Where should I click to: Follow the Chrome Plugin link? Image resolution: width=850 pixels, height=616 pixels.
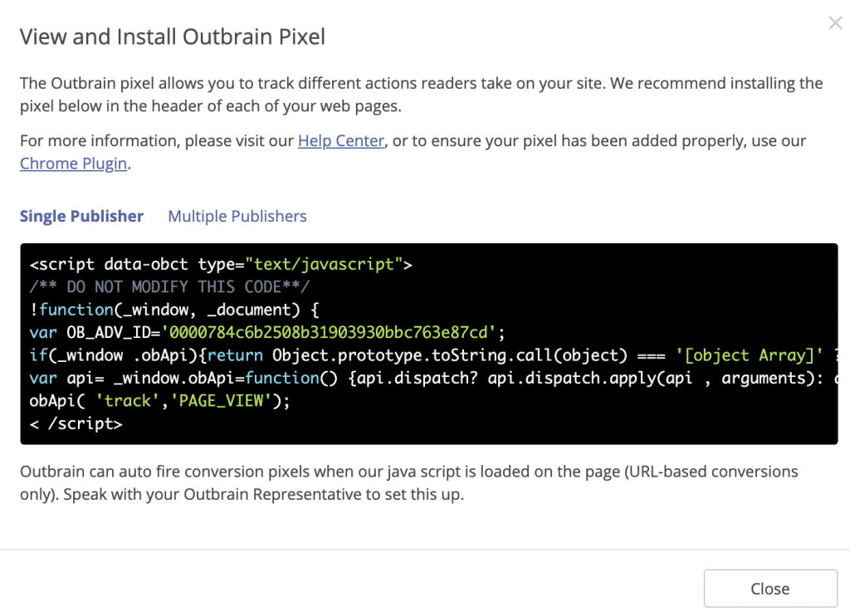point(73,164)
